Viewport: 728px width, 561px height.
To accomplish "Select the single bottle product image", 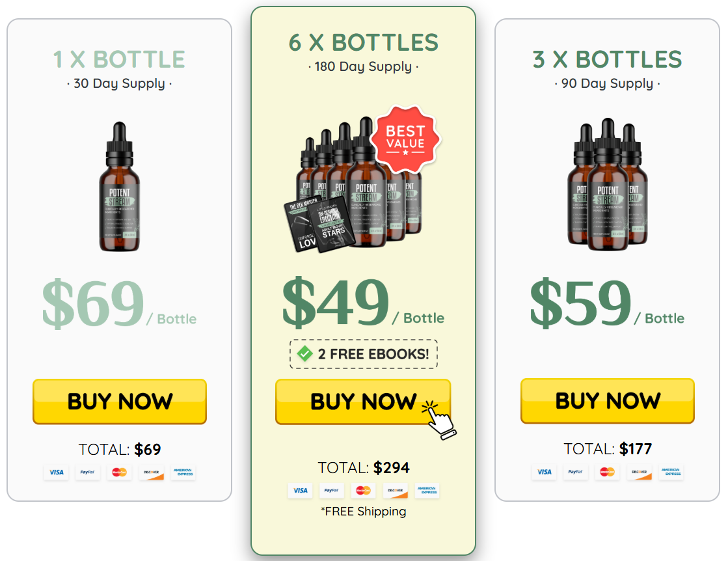I will 119,187.
